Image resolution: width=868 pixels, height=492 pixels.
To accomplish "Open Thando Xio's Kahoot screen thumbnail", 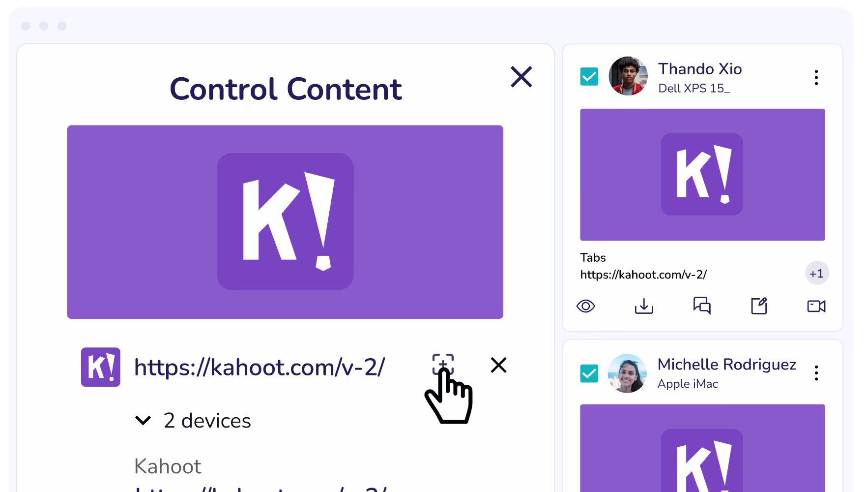I will pos(702,175).
